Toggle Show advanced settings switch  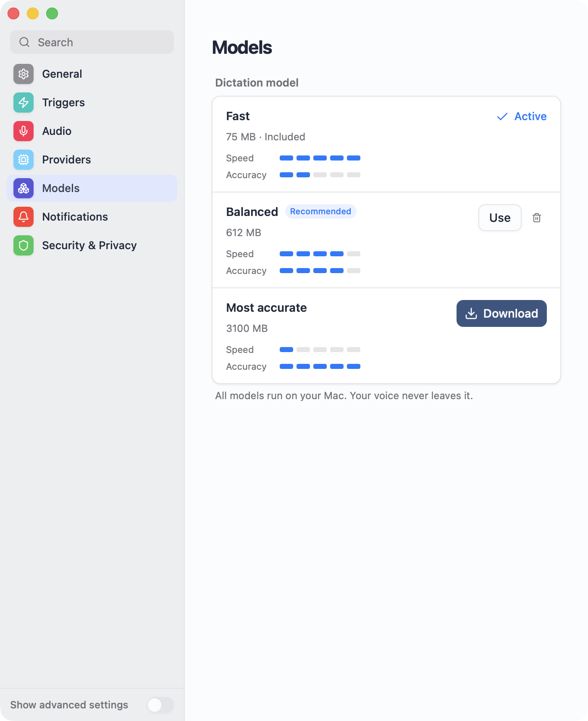pos(160,705)
